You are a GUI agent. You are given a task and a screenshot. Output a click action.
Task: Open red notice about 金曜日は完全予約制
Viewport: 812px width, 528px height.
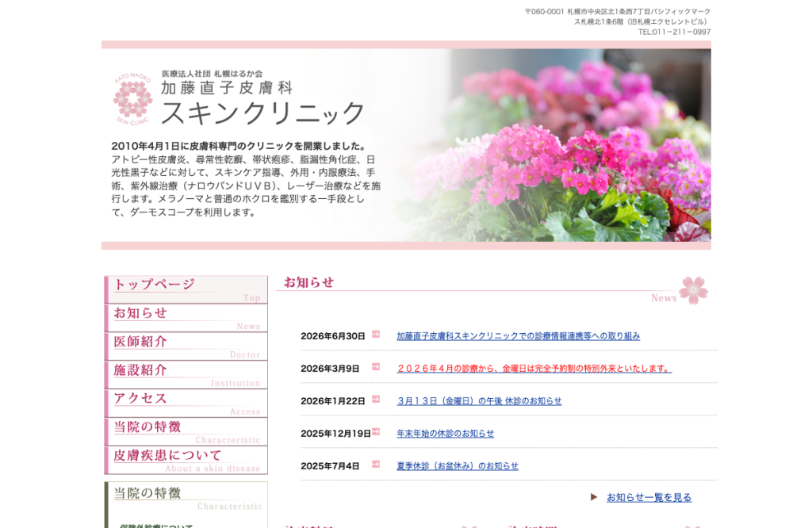pos(534,369)
